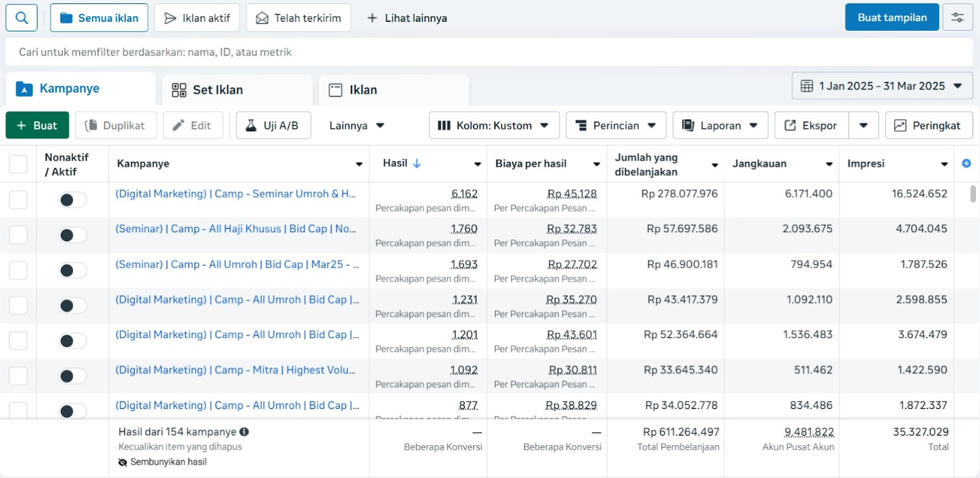Click Sembunyikan hasil hidden-eye icon
Viewport: 980px width, 478px height.
[123, 462]
